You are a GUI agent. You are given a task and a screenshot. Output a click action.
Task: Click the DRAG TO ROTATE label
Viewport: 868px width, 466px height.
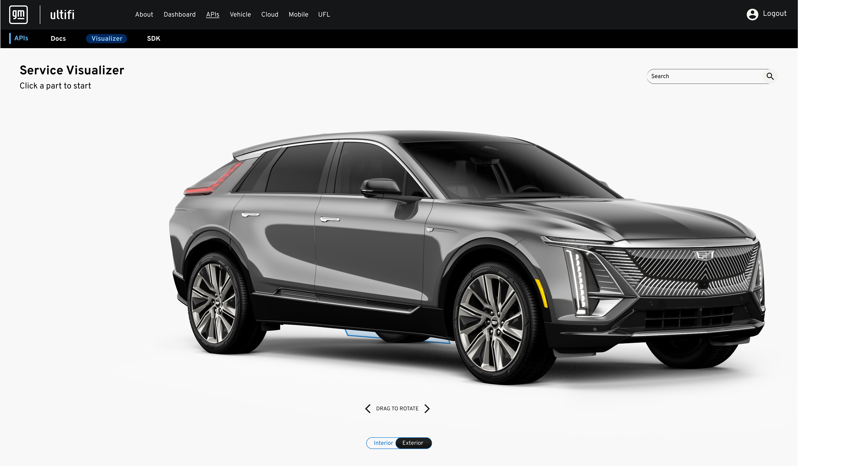click(x=397, y=408)
